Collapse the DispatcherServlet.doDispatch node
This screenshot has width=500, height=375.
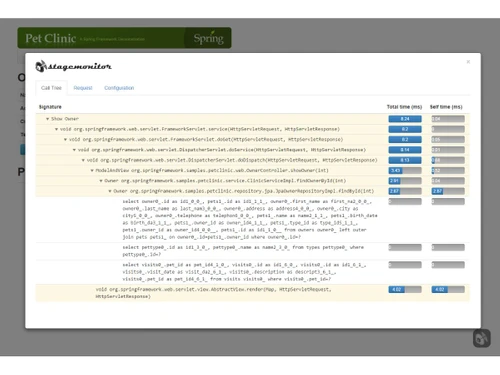[83, 160]
